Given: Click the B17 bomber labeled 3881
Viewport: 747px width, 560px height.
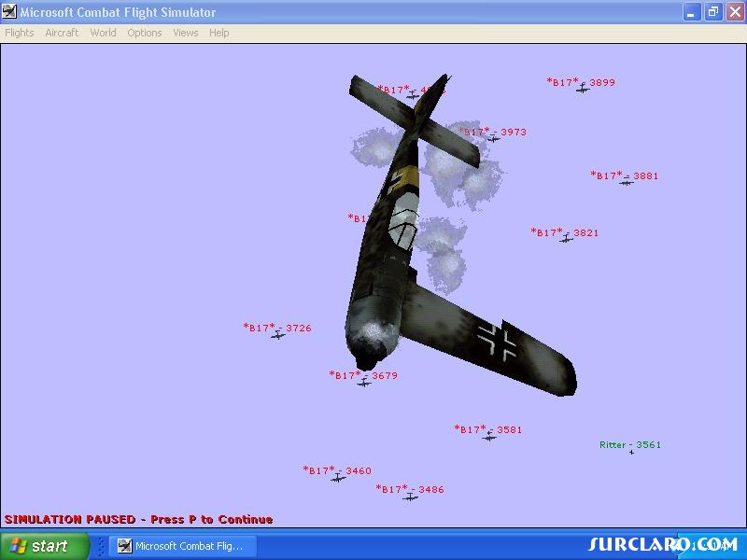Looking at the screenshot, I should [626, 182].
